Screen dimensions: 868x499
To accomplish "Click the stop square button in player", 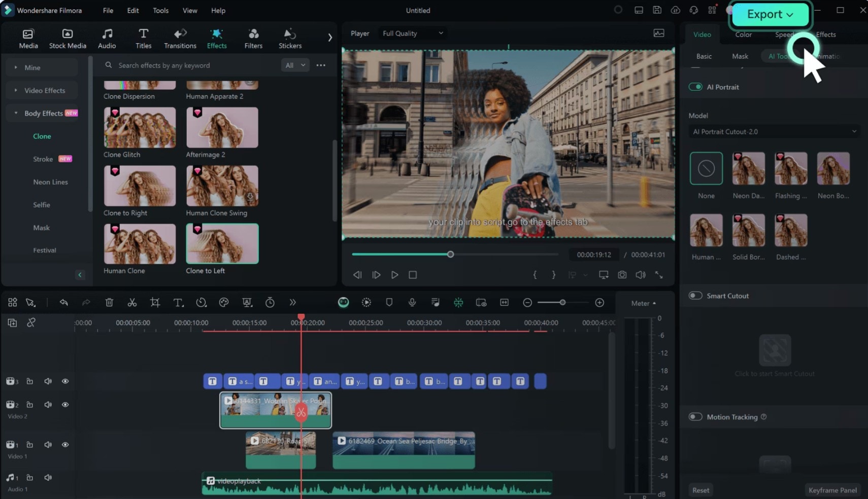I will 413,274.
